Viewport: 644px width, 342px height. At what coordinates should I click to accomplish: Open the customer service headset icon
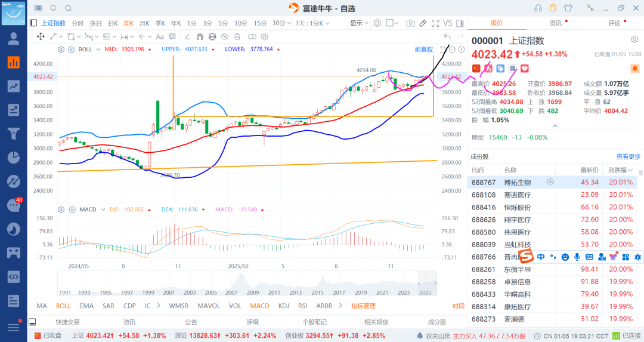pyautogui.click(x=538, y=8)
